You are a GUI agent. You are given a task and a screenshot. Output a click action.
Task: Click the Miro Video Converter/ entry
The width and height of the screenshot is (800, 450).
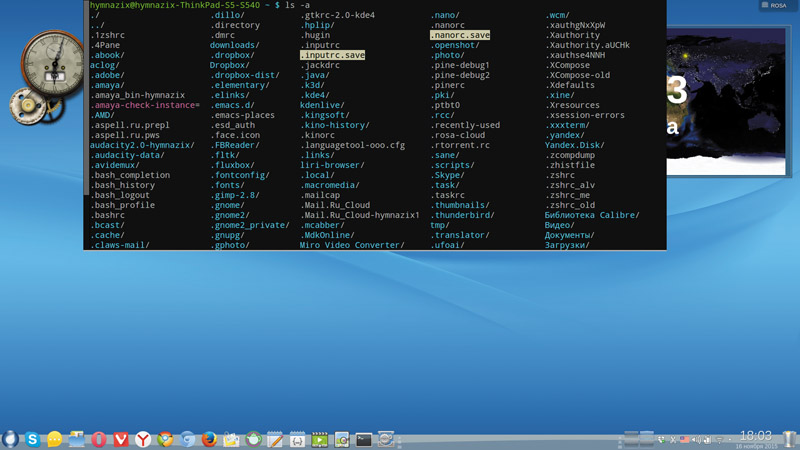pos(352,245)
